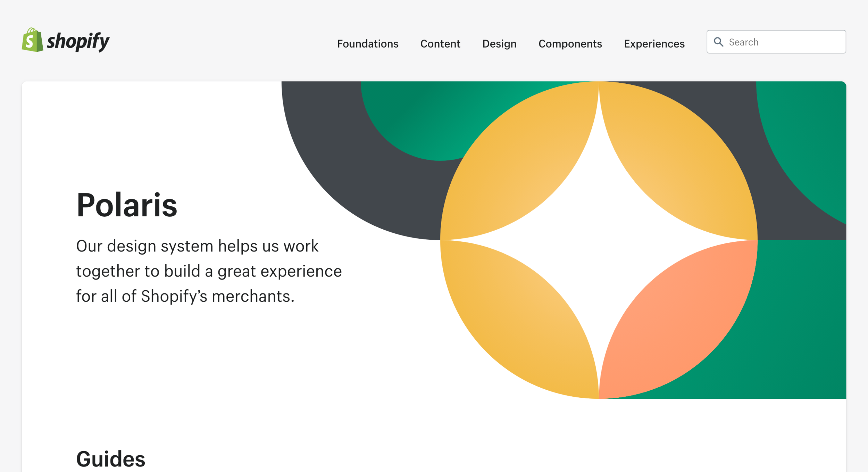Viewport: 868px width, 472px height.
Task: Focus the Search input field
Action: (776, 42)
